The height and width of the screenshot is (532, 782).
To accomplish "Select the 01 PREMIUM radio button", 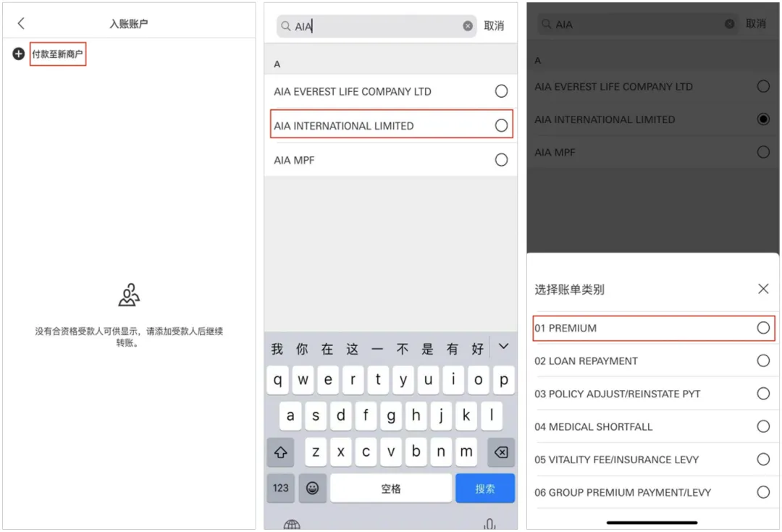I will [x=763, y=328].
